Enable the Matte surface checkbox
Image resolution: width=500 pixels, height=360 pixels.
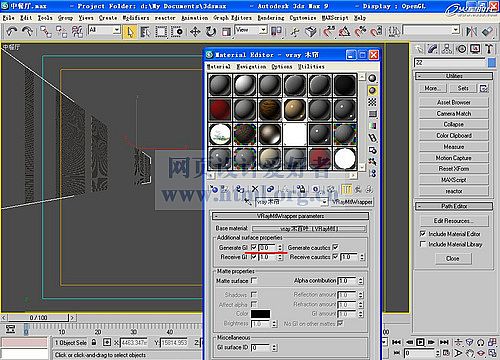coord(254,280)
